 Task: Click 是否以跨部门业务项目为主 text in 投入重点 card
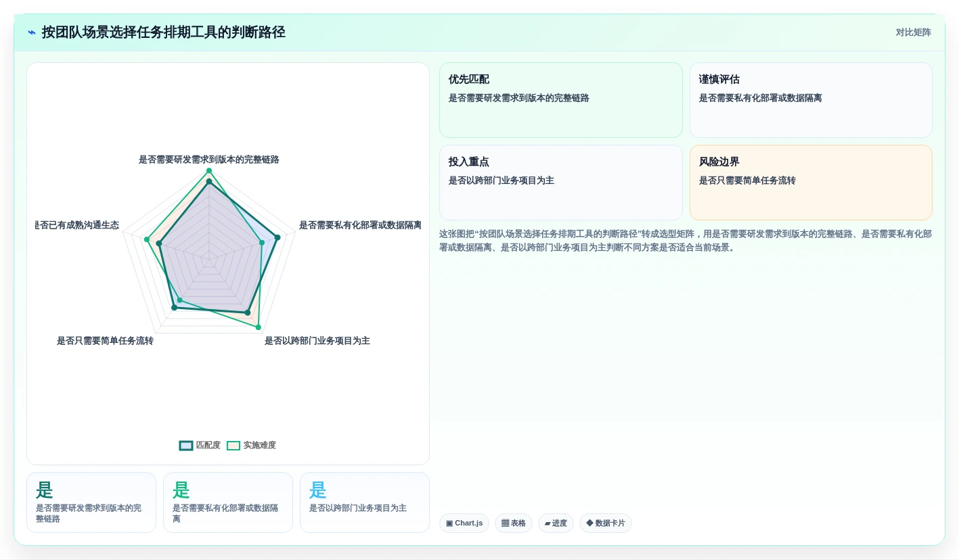501,181
